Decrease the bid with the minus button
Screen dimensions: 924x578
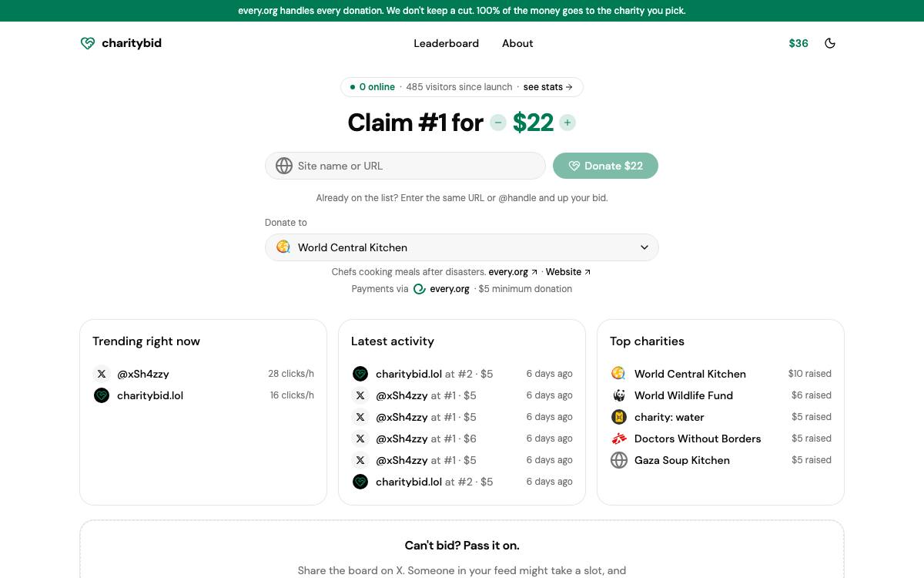pos(498,123)
